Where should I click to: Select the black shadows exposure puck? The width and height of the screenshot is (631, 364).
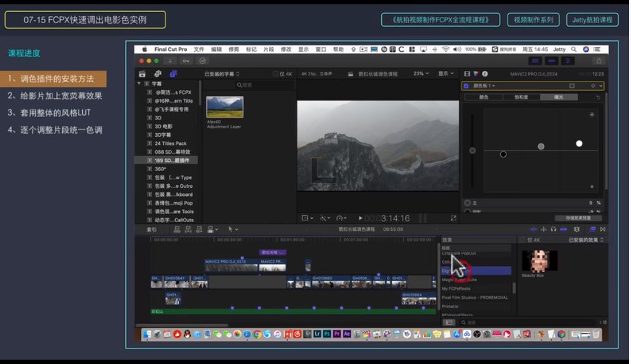503,154
